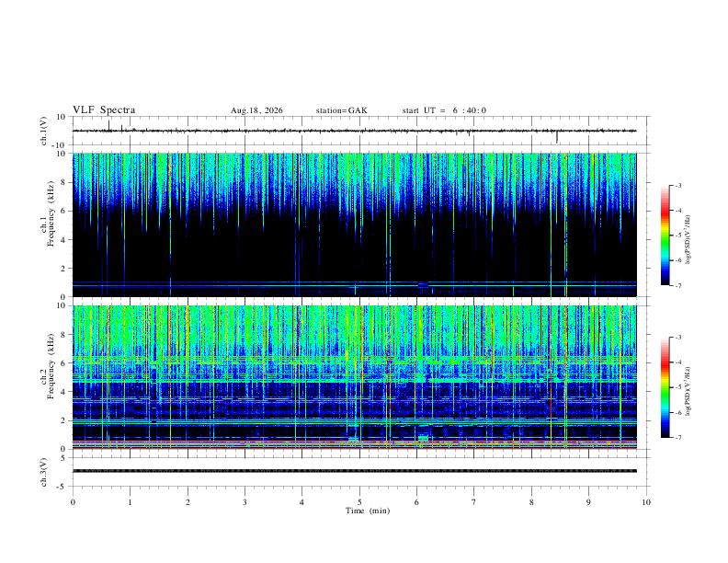
Task: Select the Time (min) axis label
Action: tap(368, 511)
